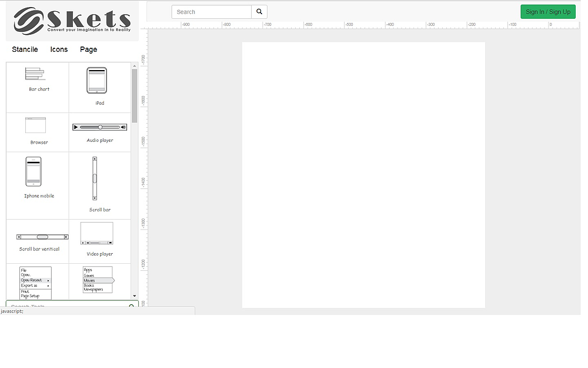Image resolution: width=588 pixels, height=368 pixels.
Task: Select the File menu stencil thumbnail
Action: click(36, 283)
